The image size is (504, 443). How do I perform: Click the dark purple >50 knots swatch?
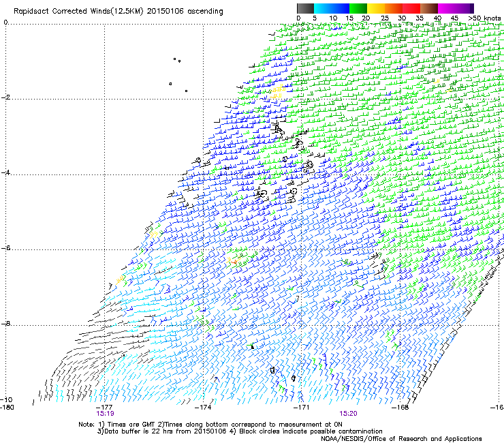[472, 8]
